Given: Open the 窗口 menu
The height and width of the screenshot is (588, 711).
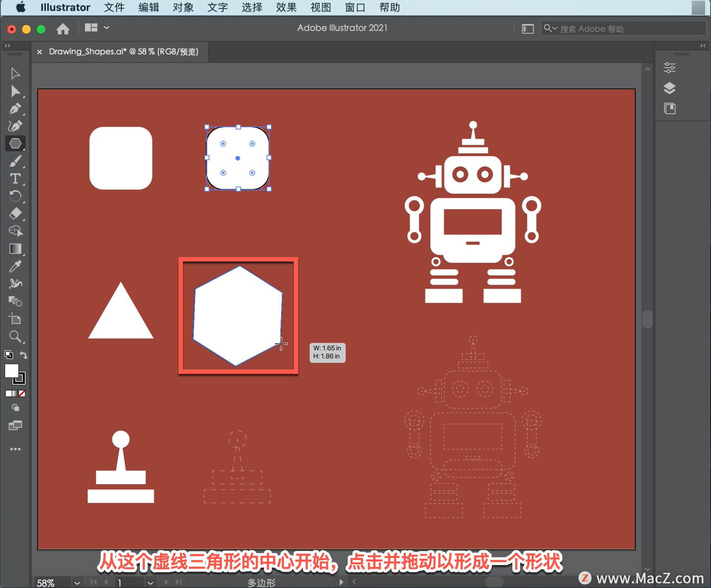Looking at the screenshot, I should [x=355, y=7].
